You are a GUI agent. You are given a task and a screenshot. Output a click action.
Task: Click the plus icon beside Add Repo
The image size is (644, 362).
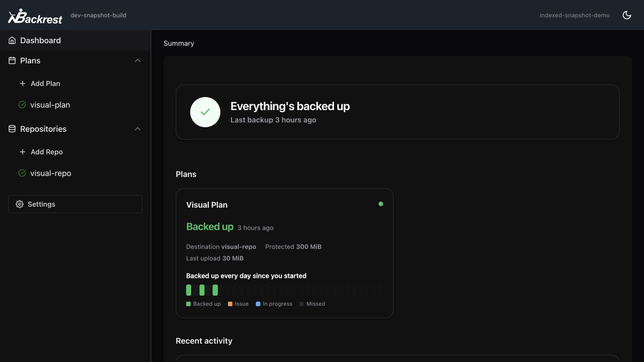[x=22, y=152]
